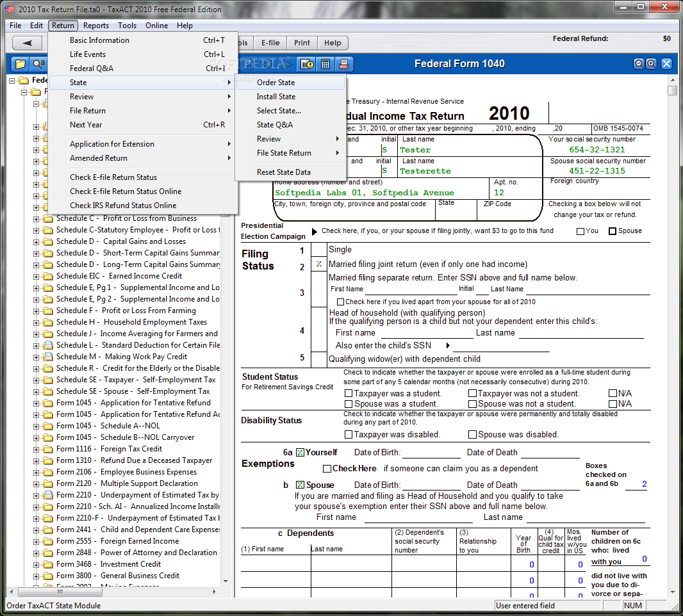Click the back arrow navigation button
The image size is (683, 616).
pos(28,43)
